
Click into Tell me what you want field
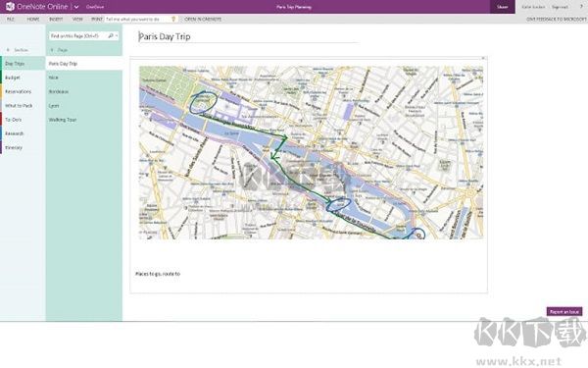pos(137,19)
